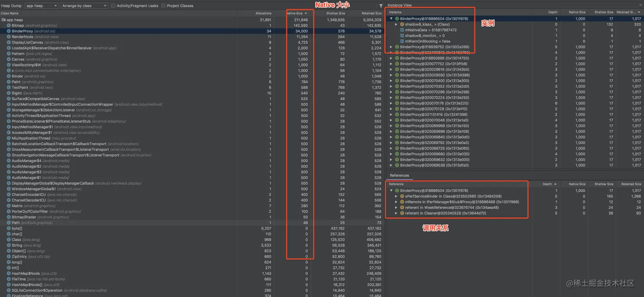Image resolution: width=644 pixels, height=297 pixels.
Task: Select the AudioManager$4 class row
Action: coord(192,161)
